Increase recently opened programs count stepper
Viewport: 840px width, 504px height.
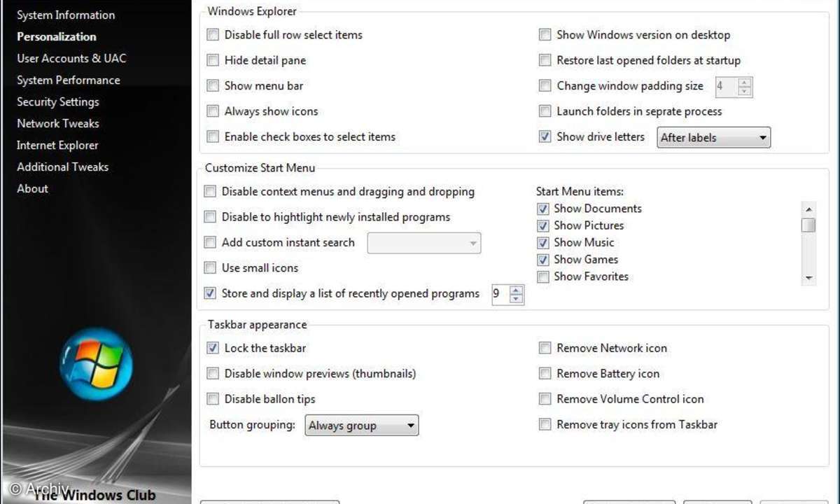click(517, 290)
